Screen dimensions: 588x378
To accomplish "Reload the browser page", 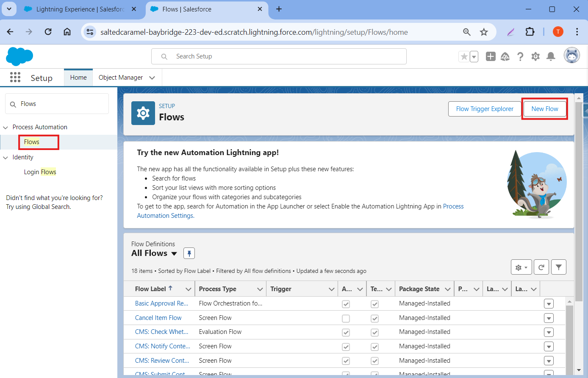I will 48,32.
